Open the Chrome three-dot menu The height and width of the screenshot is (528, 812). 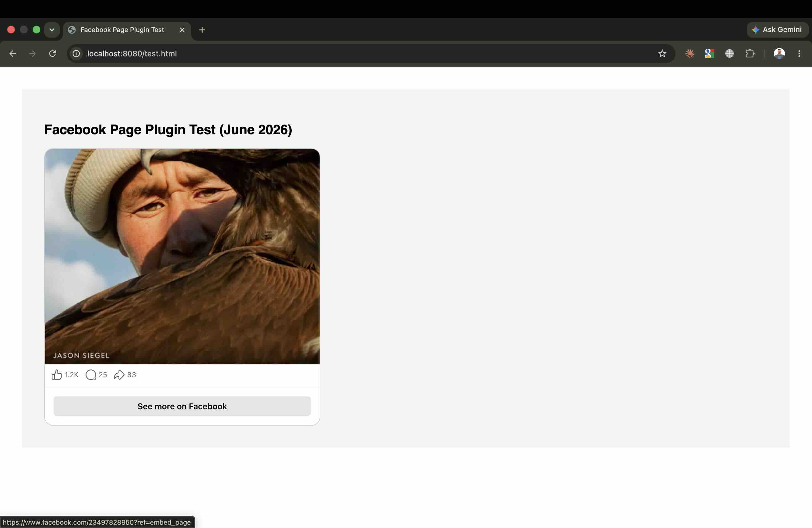799,54
